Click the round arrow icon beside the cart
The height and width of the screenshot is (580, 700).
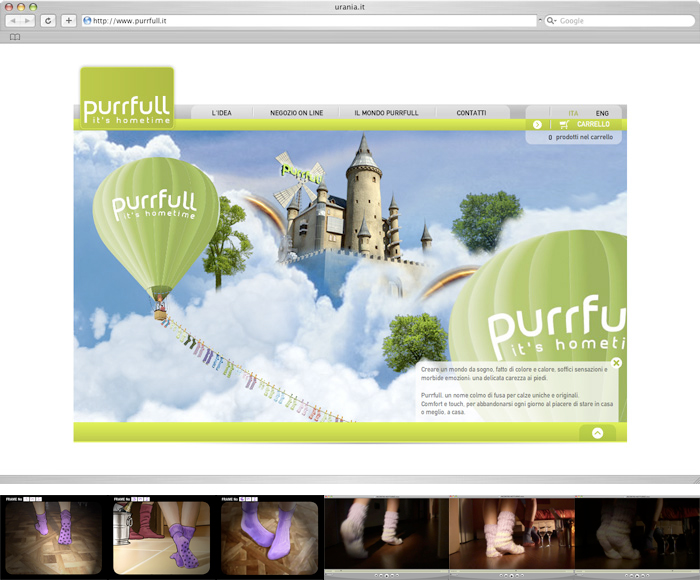[537, 125]
